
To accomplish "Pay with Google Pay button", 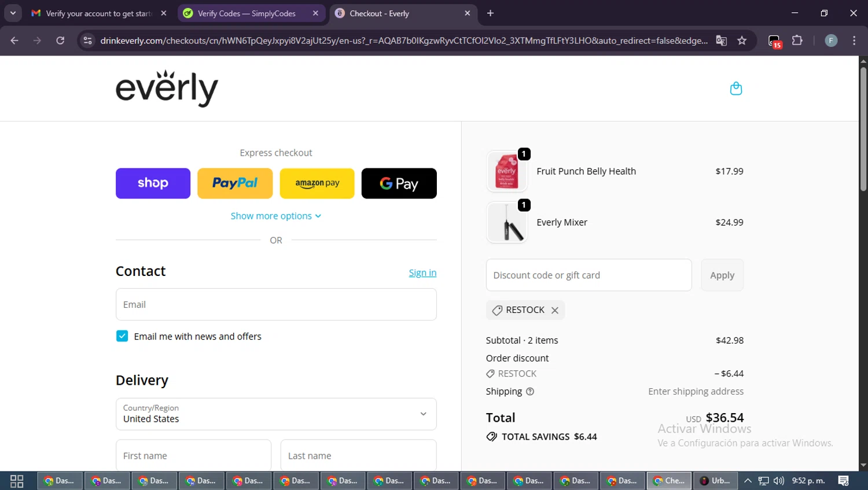I will 399,183.
